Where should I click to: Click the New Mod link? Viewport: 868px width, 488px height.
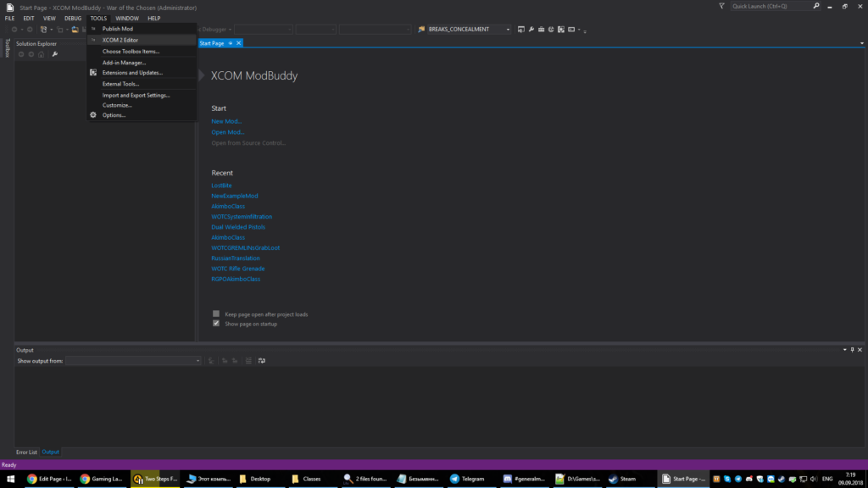(226, 121)
